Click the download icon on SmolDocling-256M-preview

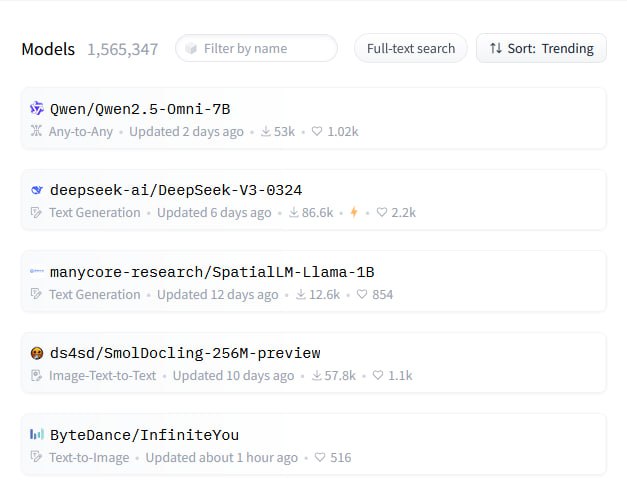tap(317, 376)
